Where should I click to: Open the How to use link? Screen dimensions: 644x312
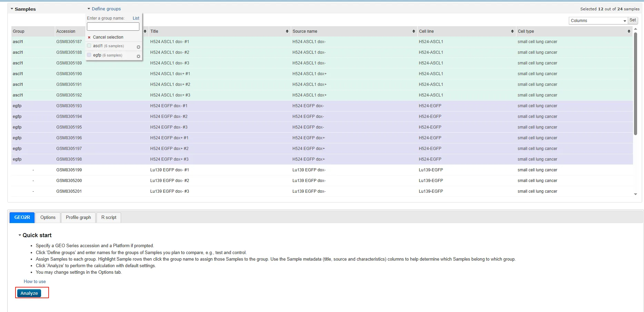[34, 282]
